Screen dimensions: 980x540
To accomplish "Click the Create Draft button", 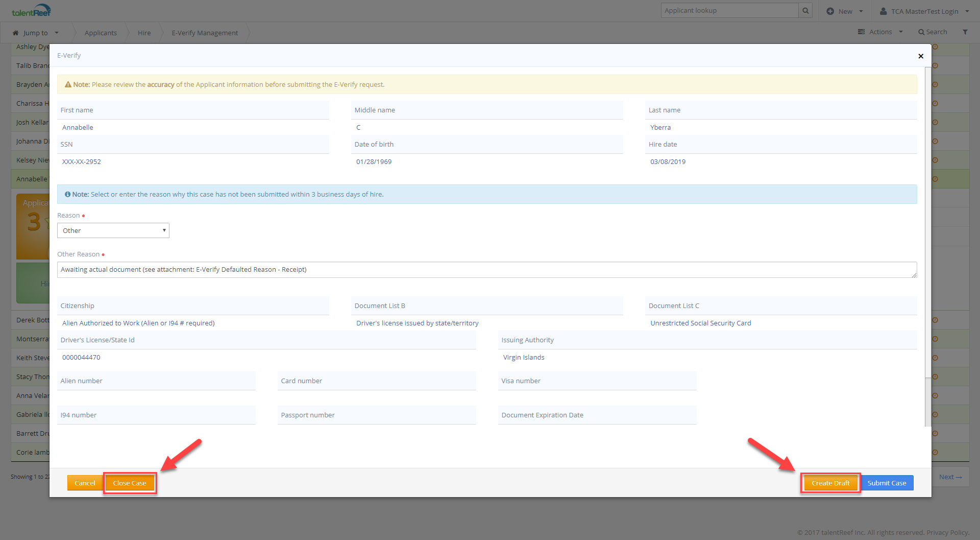I will [x=830, y=483].
